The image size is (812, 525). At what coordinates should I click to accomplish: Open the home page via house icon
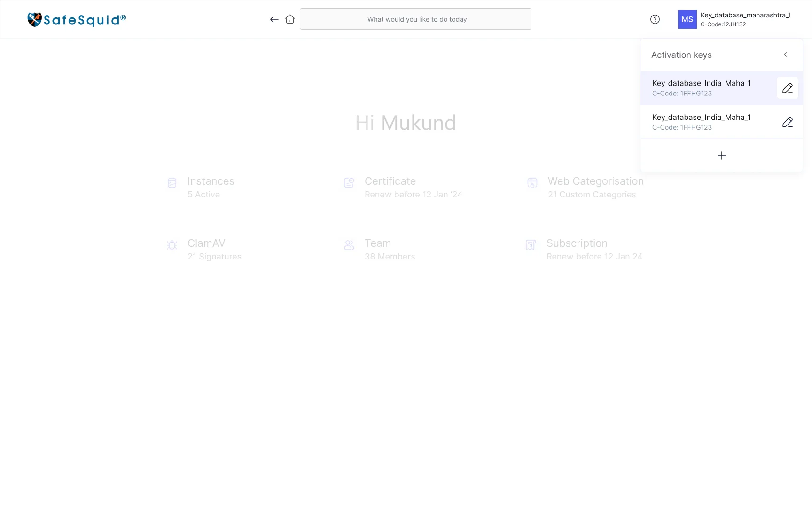(x=290, y=19)
